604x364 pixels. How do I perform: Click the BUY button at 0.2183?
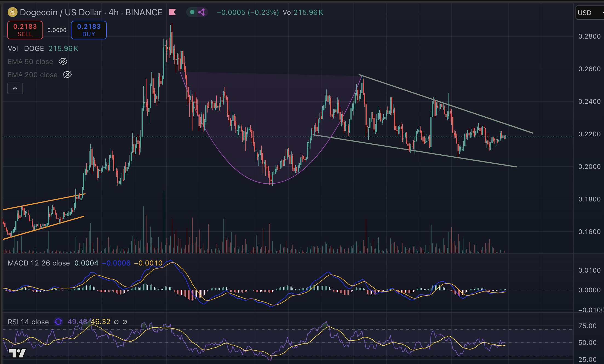point(88,30)
